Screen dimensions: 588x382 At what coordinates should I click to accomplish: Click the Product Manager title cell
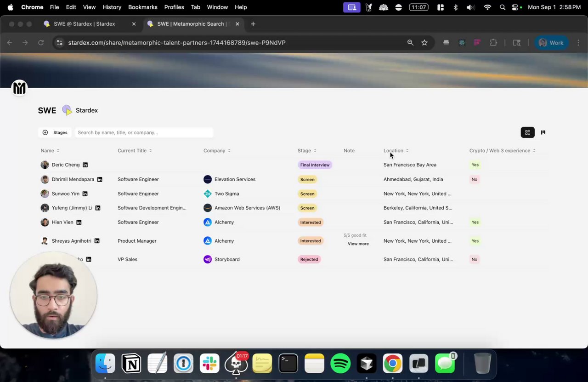[137, 241]
